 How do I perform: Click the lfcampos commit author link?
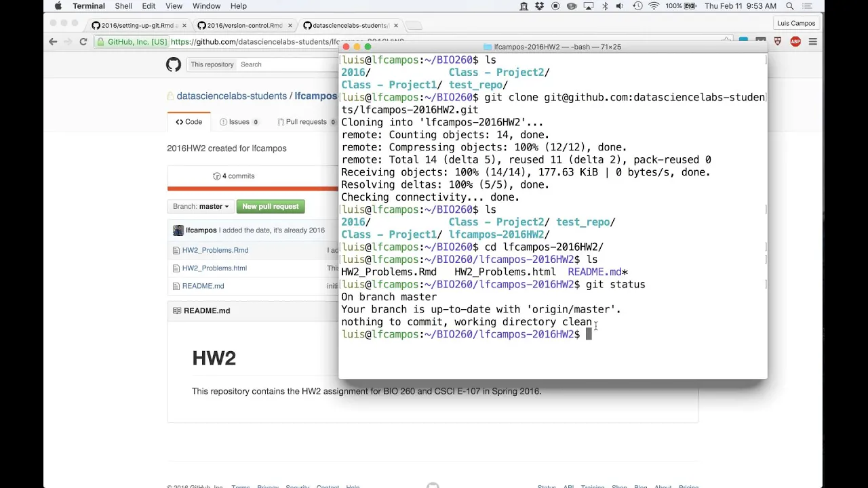tap(201, 230)
